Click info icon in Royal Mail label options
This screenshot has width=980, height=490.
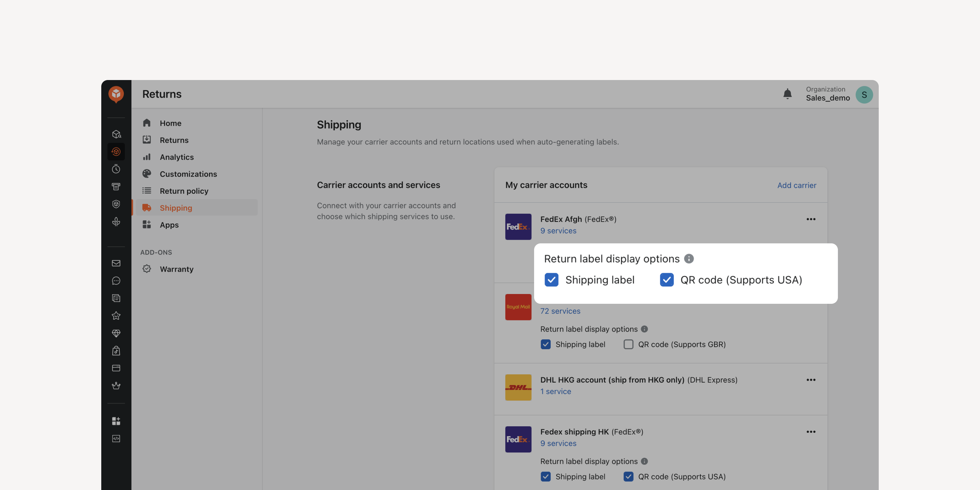coord(644,329)
